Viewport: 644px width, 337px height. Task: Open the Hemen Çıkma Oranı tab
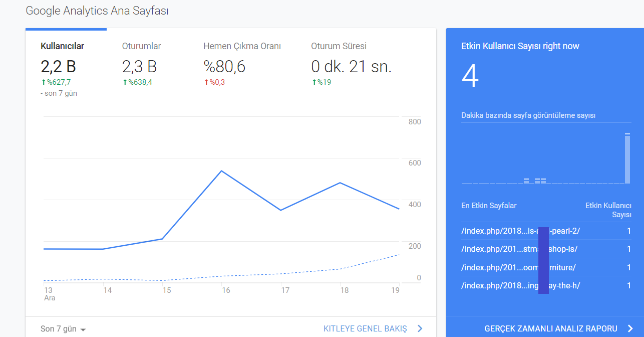coord(242,46)
